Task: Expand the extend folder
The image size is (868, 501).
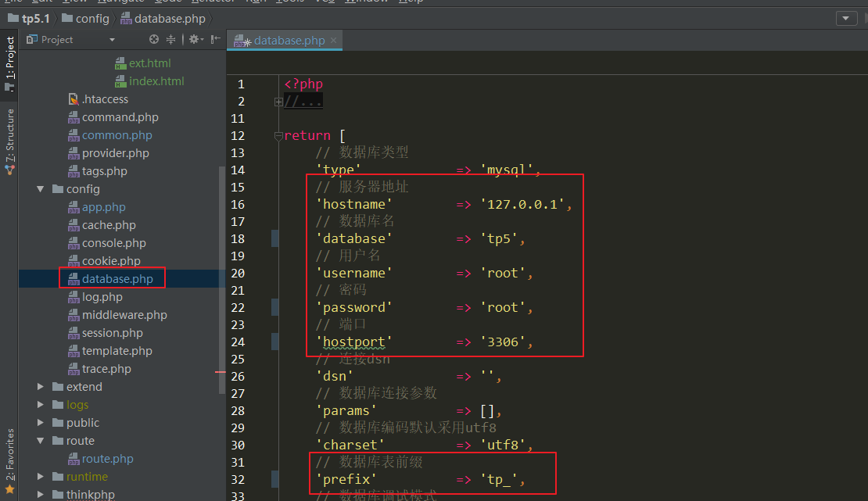Action: click(41, 386)
